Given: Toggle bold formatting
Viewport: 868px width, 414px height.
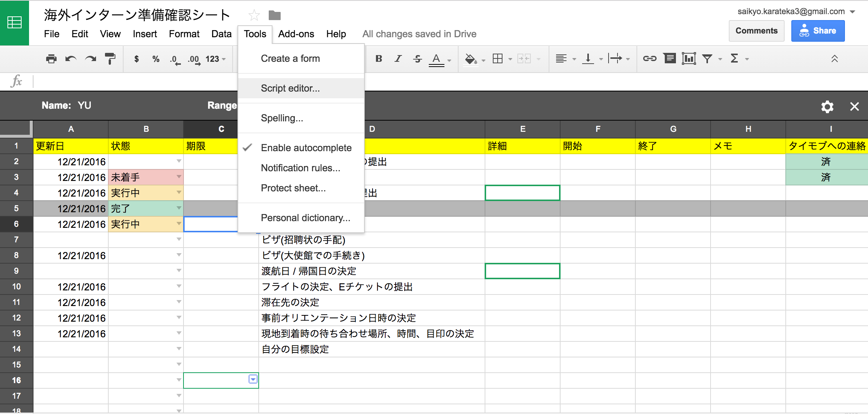Looking at the screenshot, I should tap(379, 58).
